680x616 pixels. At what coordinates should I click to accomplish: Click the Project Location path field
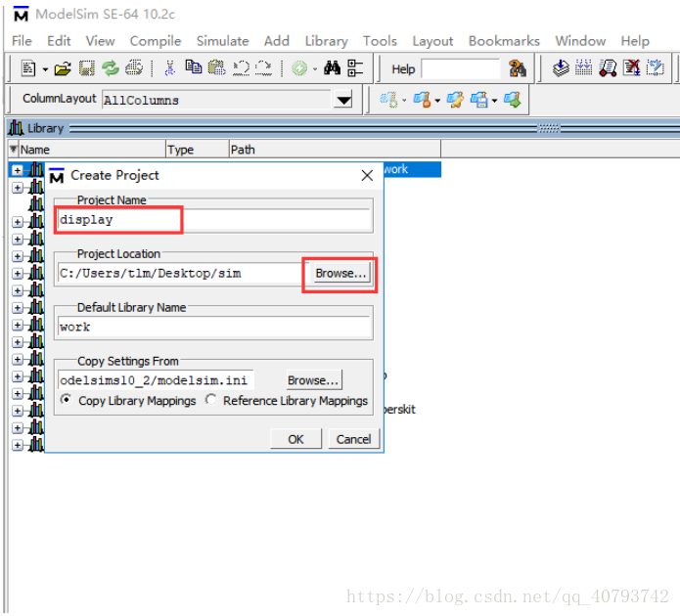(x=183, y=273)
